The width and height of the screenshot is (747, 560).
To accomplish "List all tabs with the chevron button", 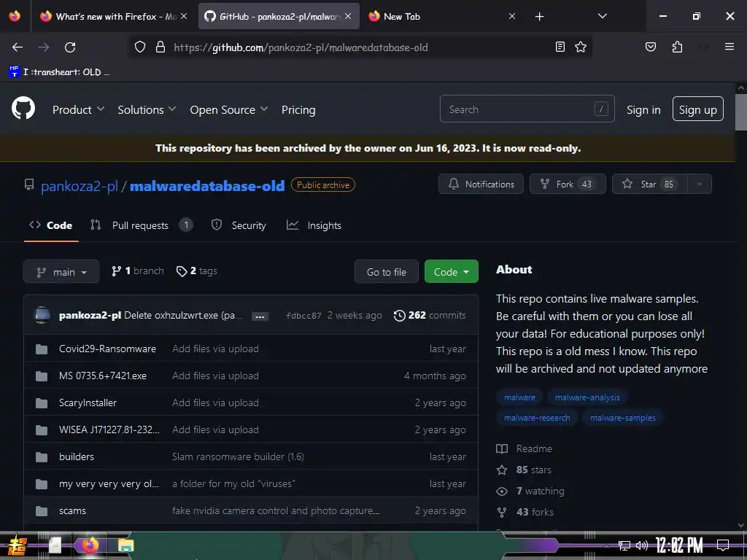I will click(602, 16).
